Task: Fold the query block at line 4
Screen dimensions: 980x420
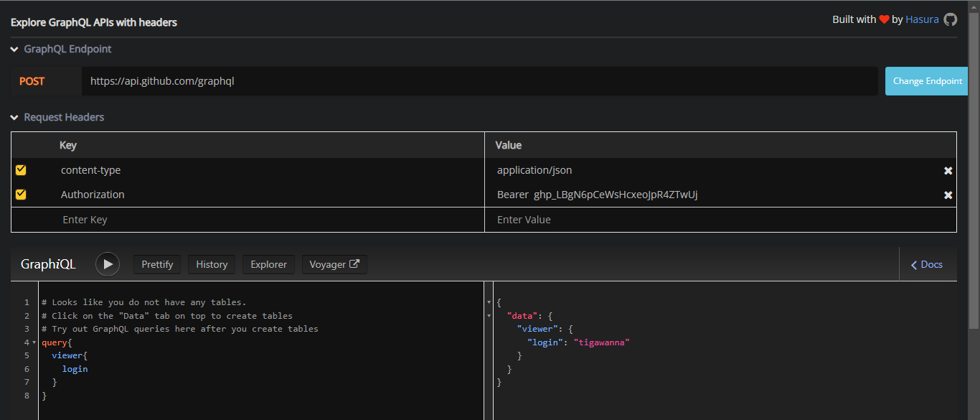Action: tap(34, 342)
